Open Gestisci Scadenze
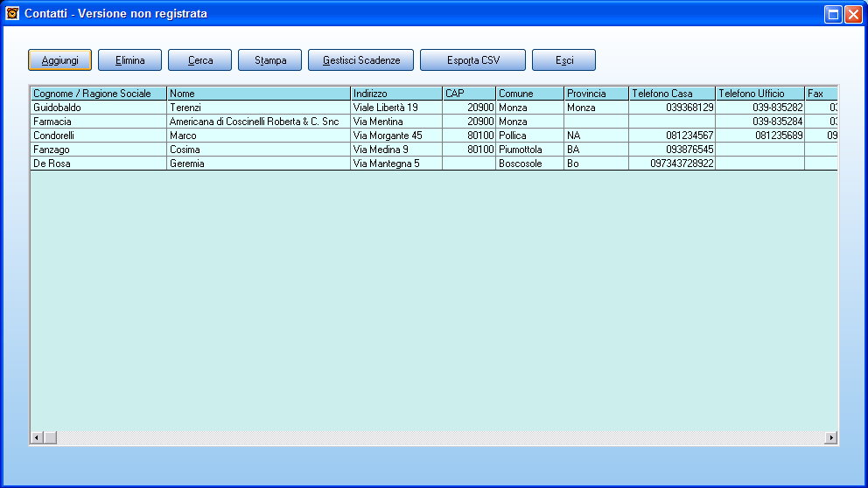The image size is (868, 488). point(360,59)
